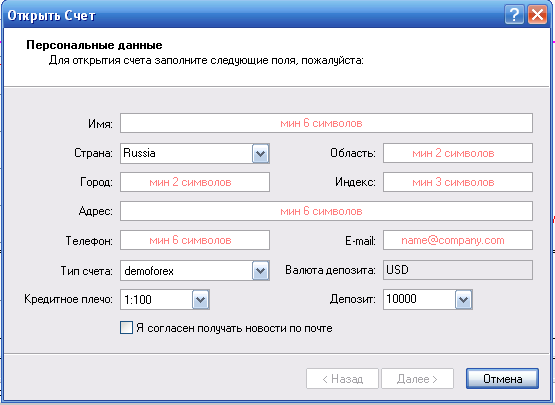This screenshot has height=405, width=555.
Task: Cancel with the Отмена button
Action: tap(502, 379)
